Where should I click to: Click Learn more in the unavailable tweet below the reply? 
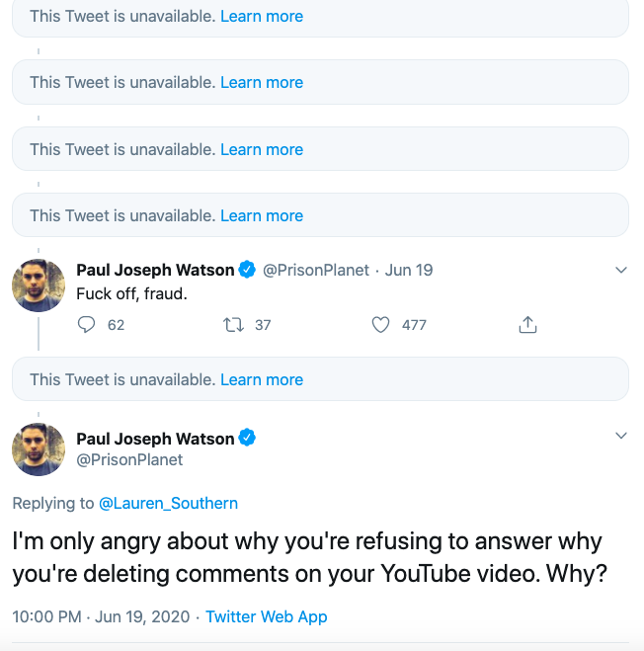point(262,379)
